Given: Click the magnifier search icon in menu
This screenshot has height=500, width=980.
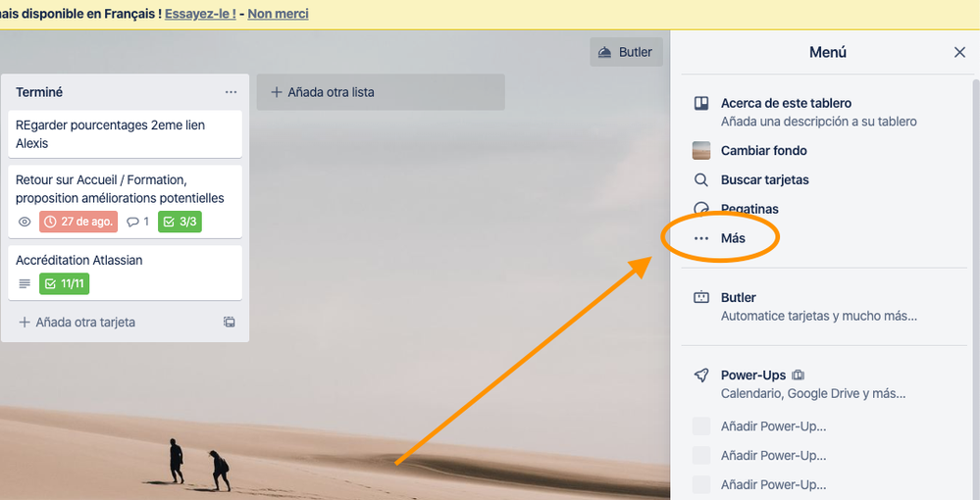Looking at the screenshot, I should (701, 180).
